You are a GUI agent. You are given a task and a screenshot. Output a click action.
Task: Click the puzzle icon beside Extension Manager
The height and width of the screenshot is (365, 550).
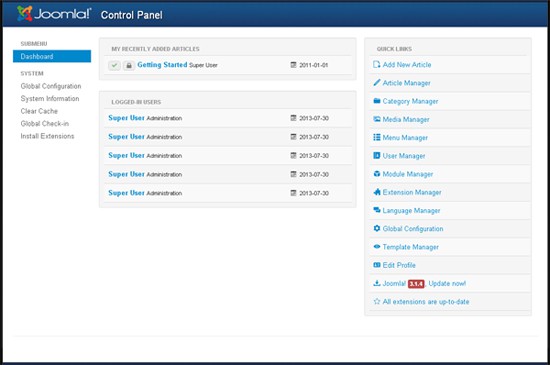coord(377,192)
